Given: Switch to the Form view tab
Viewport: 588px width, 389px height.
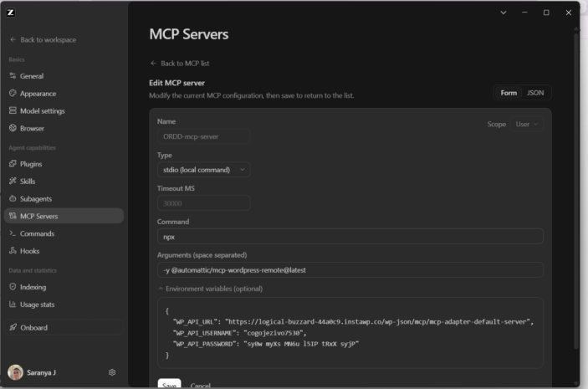Looking at the screenshot, I should [x=509, y=93].
